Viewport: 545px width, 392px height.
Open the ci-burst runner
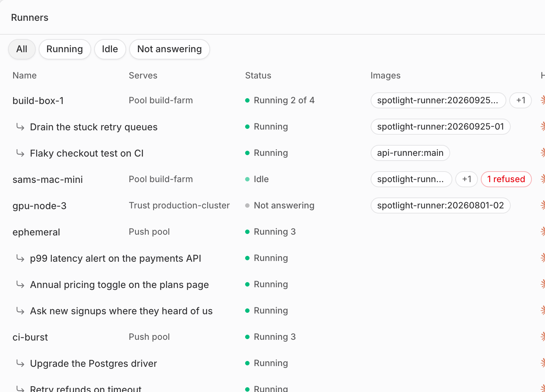click(x=30, y=337)
